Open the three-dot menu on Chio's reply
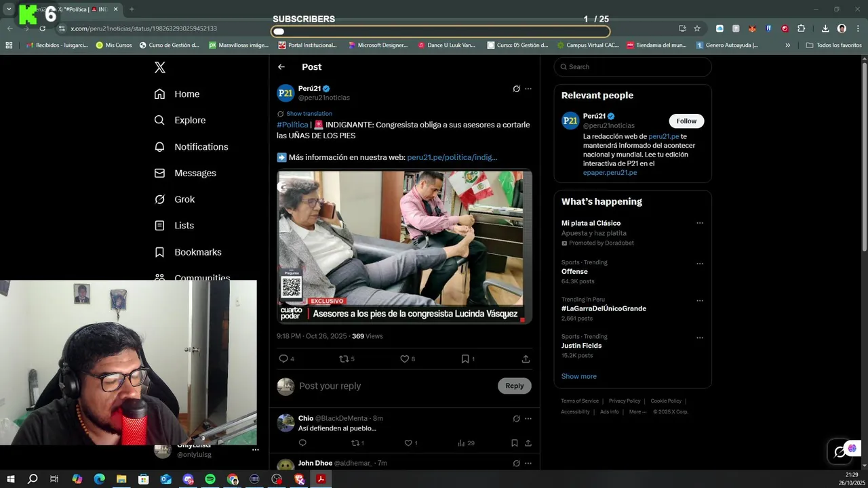This screenshot has height=488, width=868. click(528, 419)
